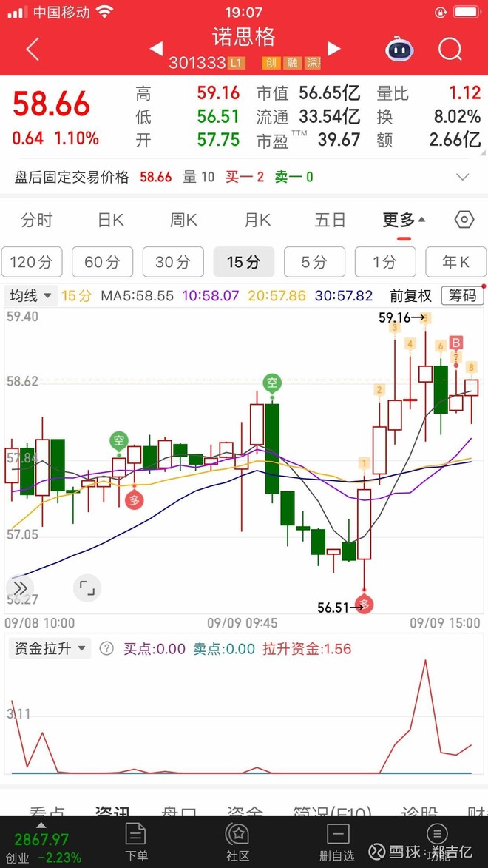This screenshot has width=488, height=868.
Task: Select the 60分 period option
Action: 102,262
